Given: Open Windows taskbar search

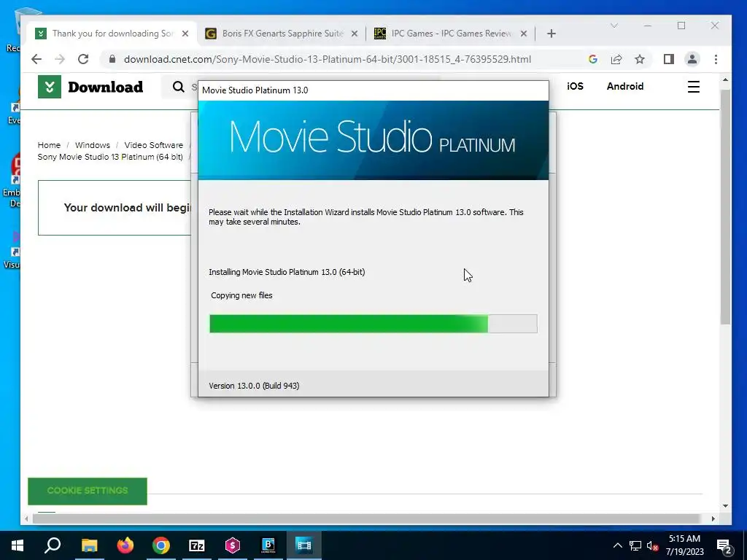Looking at the screenshot, I should 53,545.
